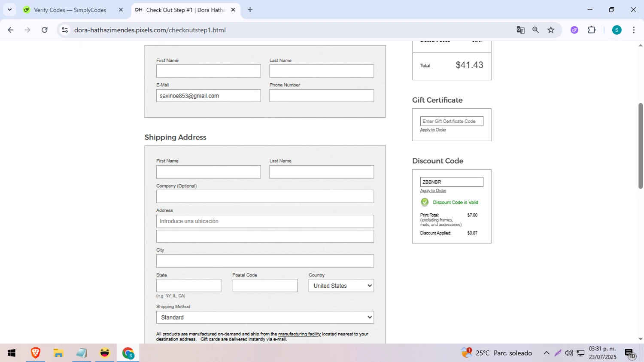
Task: Bookmark this page with the star
Action: tap(551, 30)
